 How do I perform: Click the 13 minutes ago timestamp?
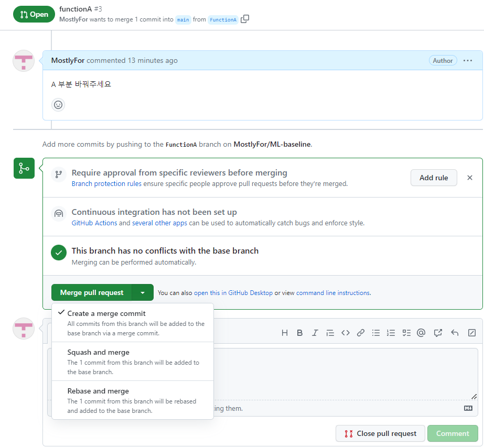tap(153, 60)
